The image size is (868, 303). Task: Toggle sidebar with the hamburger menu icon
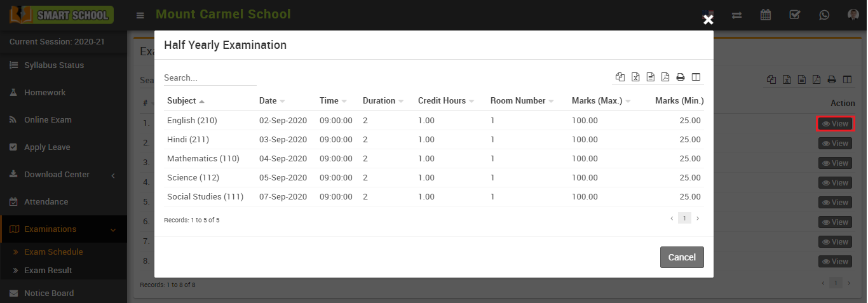click(140, 15)
